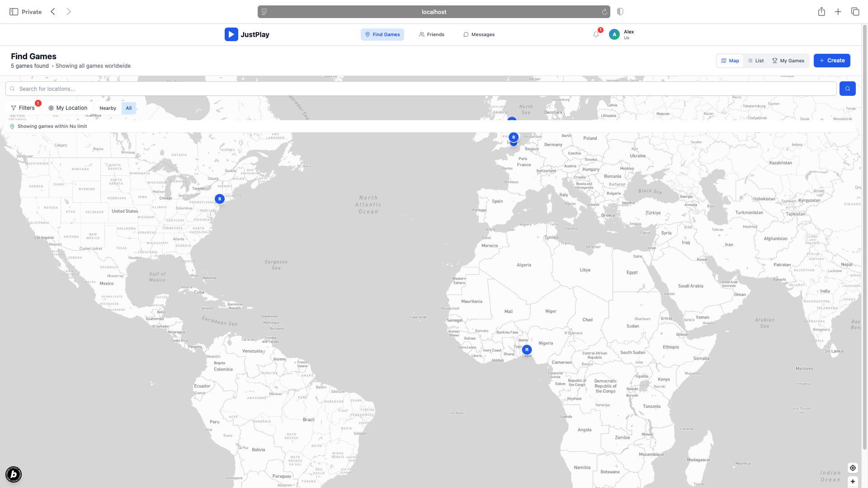
Task: Click the notification bell icon
Action: [x=596, y=34]
